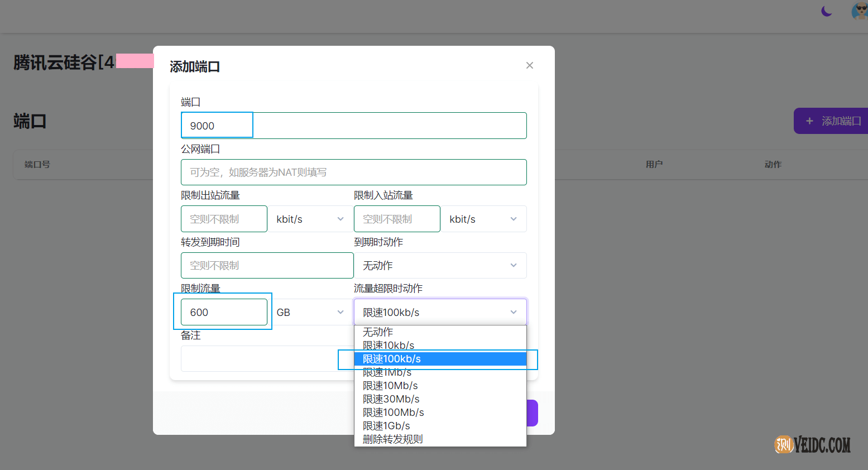Focus the 端口 field containing 9000
868x470 pixels.
click(x=353, y=126)
